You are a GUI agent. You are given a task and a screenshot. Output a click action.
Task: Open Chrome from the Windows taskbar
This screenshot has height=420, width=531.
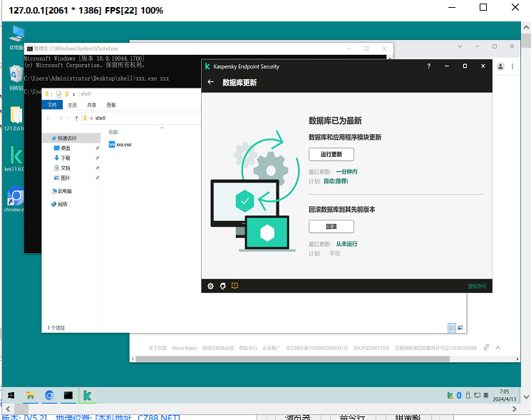click(x=50, y=394)
